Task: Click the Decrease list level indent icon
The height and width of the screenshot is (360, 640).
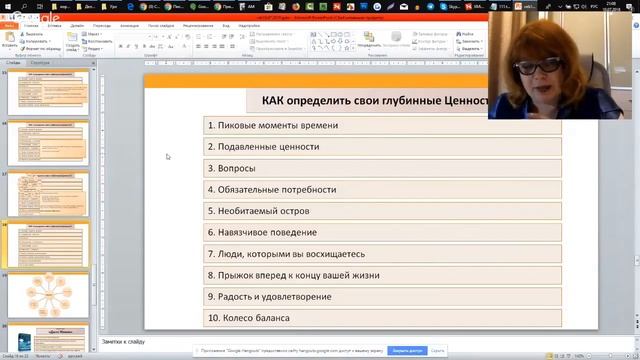Action: click(224, 37)
